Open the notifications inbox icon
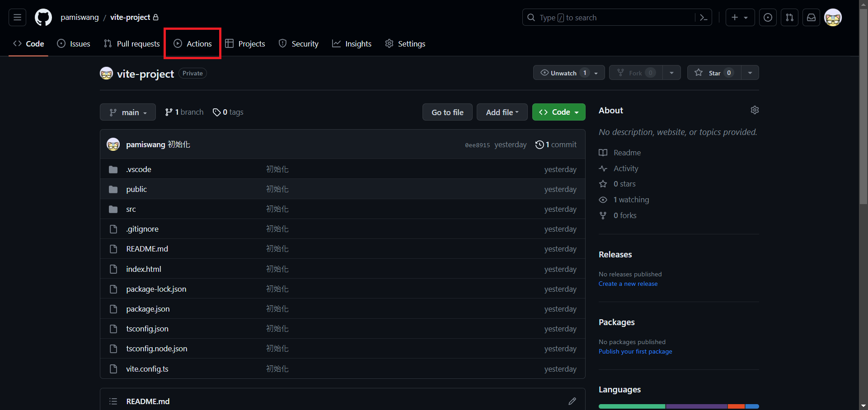Image resolution: width=868 pixels, height=410 pixels. coord(811,18)
